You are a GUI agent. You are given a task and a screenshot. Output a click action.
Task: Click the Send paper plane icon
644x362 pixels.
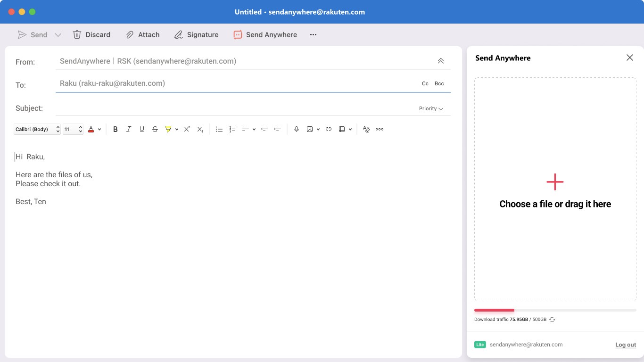(x=22, y=34)
